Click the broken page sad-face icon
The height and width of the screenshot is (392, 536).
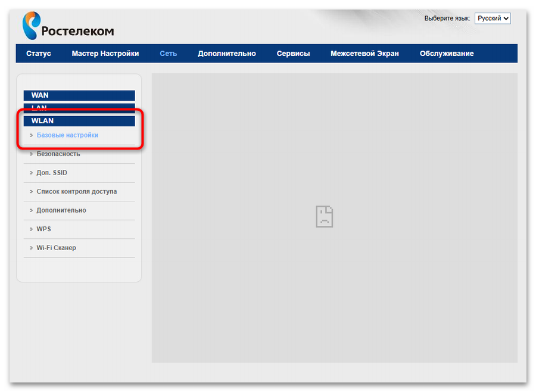coord(324,216)
